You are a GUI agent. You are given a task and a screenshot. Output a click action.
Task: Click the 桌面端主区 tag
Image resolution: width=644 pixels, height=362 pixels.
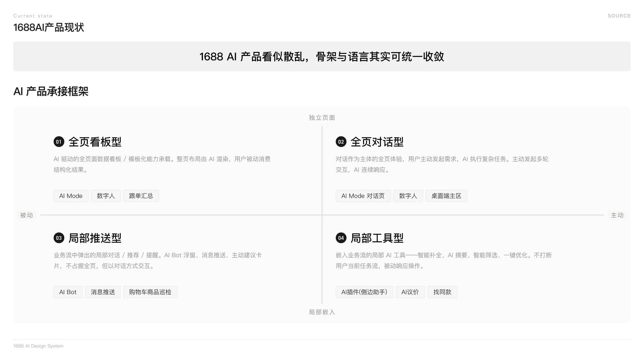[446, 196]
